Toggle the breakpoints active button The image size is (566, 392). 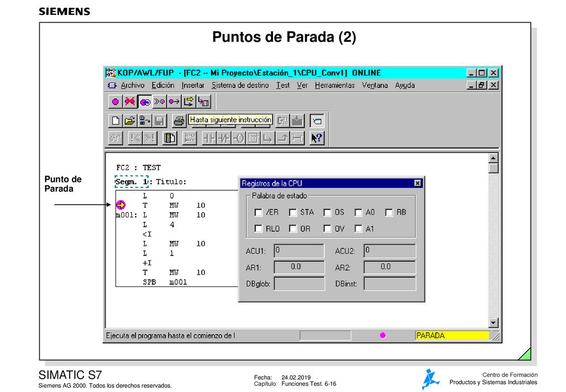tap(145, 102)
